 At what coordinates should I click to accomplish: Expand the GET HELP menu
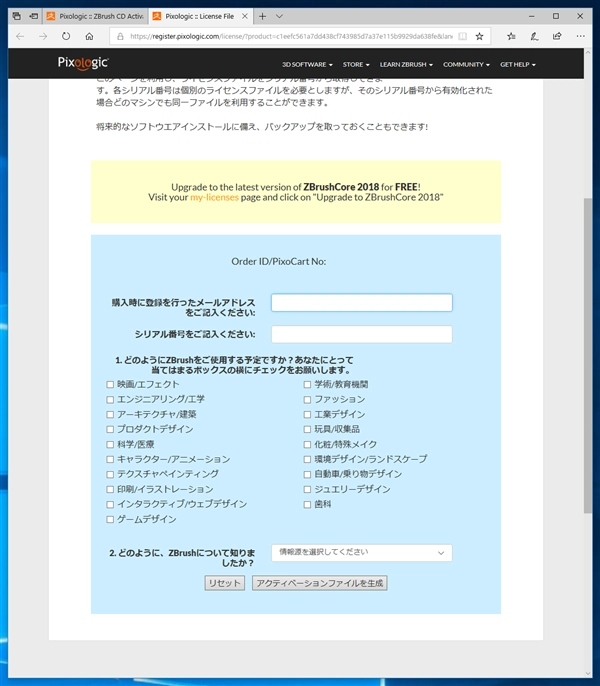(x=518, y=64)
